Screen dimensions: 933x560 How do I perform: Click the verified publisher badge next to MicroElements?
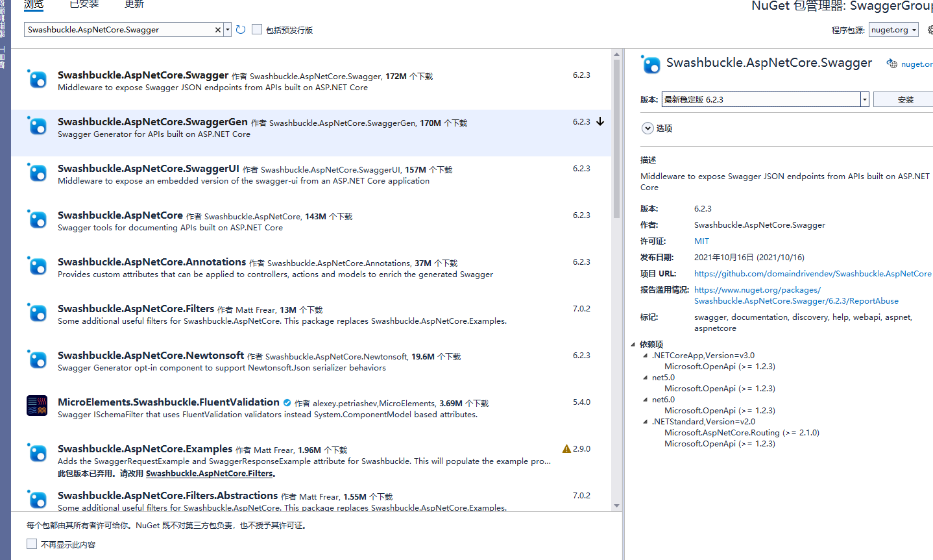click(x=287, y=402)
